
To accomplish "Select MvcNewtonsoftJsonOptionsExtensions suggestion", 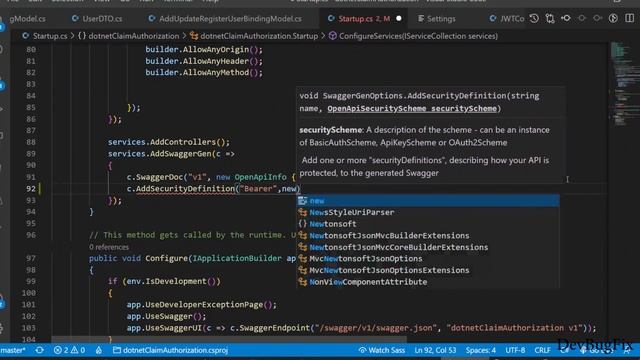I will [428, 270].
